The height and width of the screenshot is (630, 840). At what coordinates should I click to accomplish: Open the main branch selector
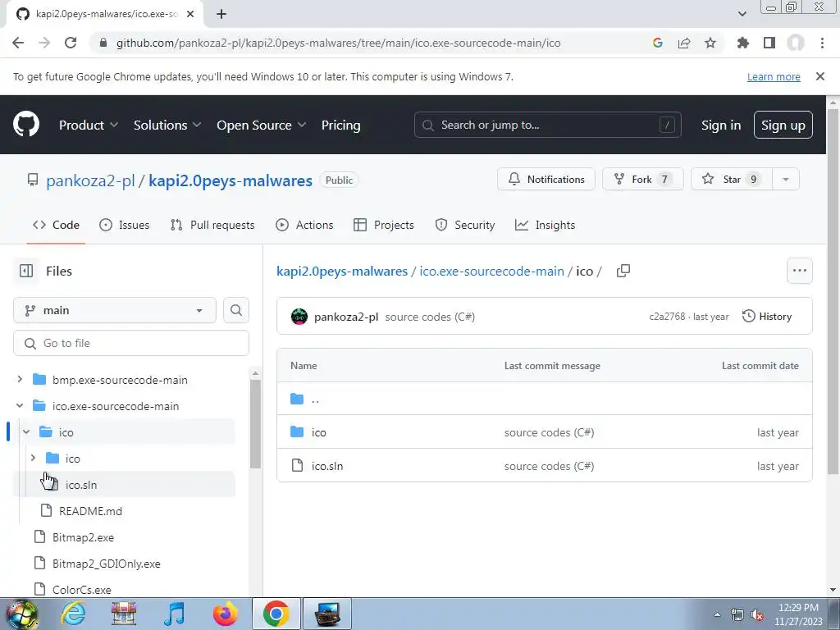pos(115,310)
